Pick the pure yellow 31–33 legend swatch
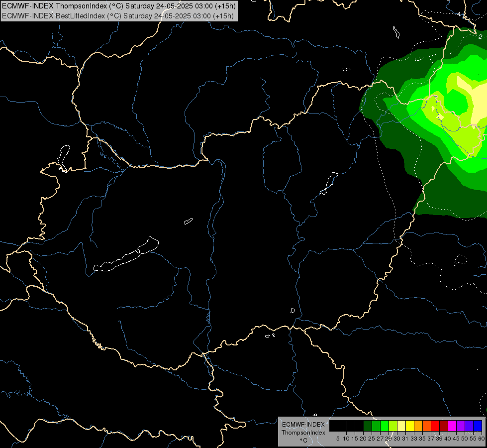Image resolution: width=487 pixels, height=448 pixels. [x=410, y=426]
